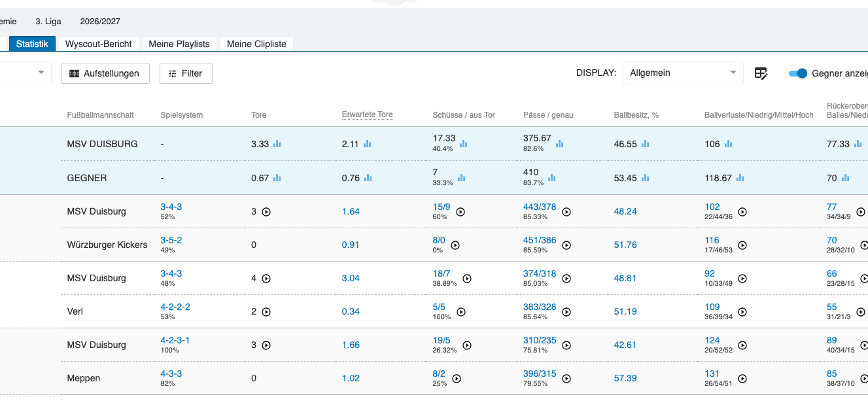
Task: Play passes video beside 451/386
Action: coord(567,245)
